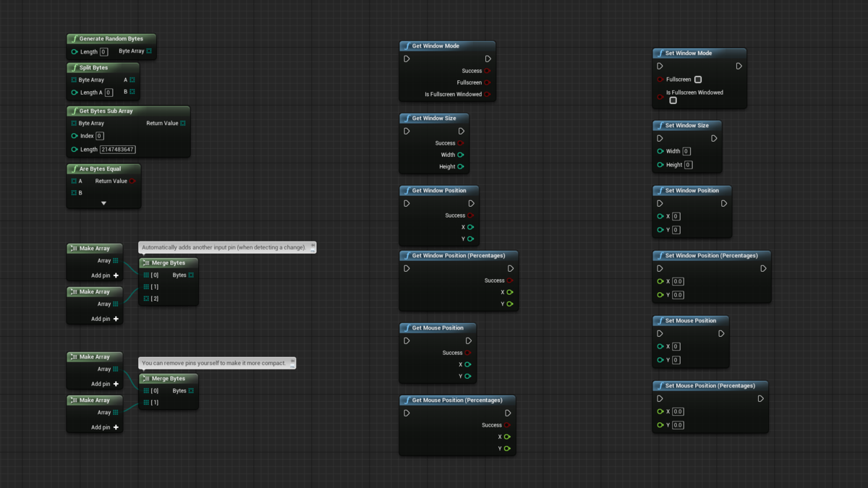
Task: Click Length value field on Generate Random Bytes
Action: pos(103,52)
